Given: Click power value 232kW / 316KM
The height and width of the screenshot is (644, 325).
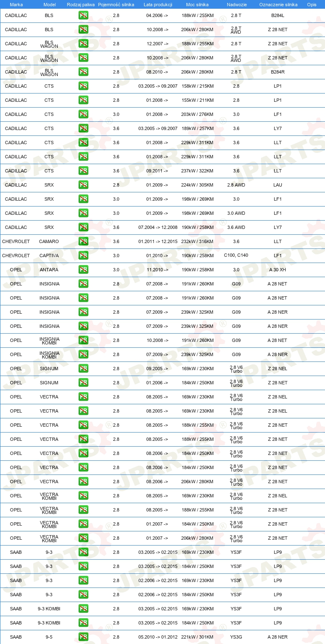Looking at the screenshot, I should tap(197, 241).
